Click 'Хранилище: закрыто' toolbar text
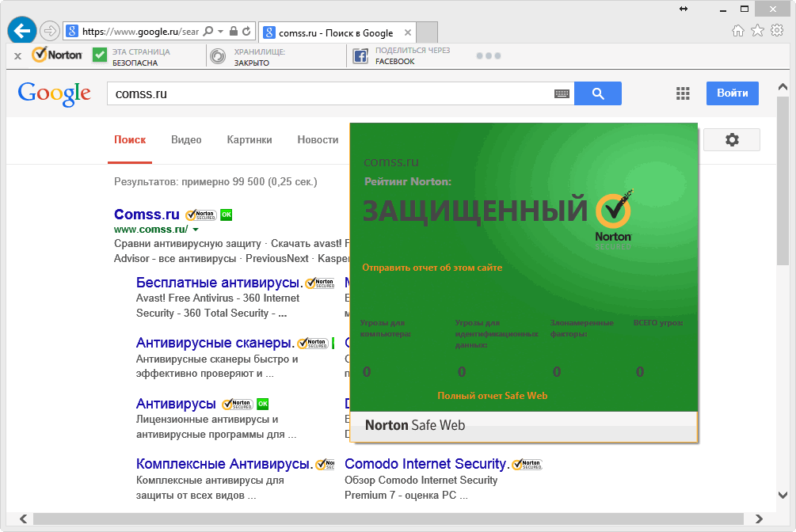The width and height of the screenshot is (796, 532). 260,57
